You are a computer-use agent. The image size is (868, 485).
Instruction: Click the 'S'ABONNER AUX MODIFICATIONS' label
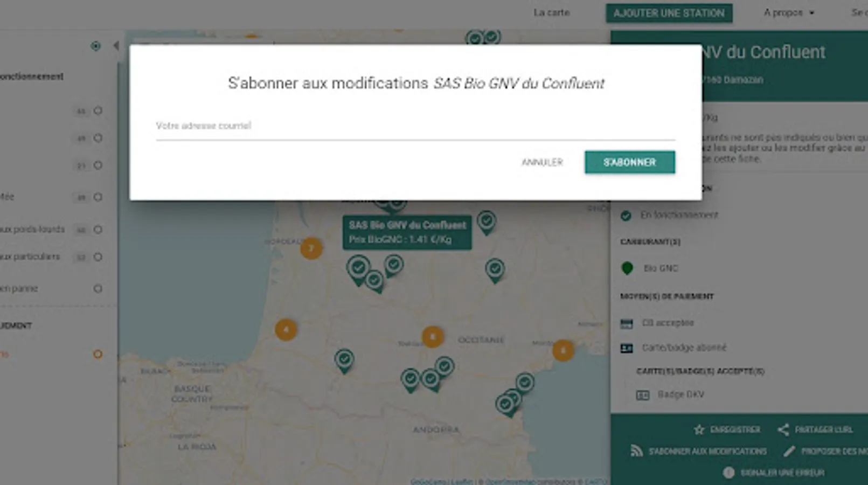[707, 451]
